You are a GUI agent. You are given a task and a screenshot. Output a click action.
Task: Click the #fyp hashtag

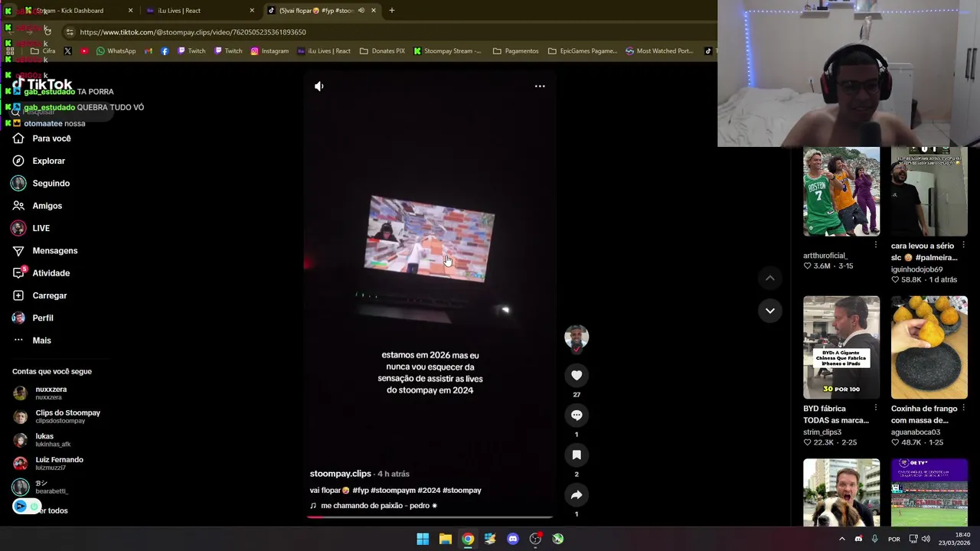click(360, 491)
